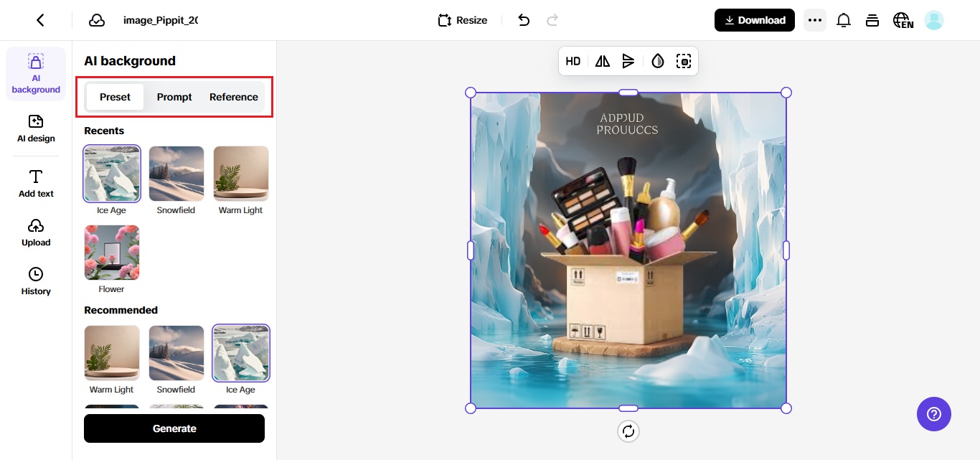Open the more options menu
Viewport: 980px width, 460px height.
[815, 20]
